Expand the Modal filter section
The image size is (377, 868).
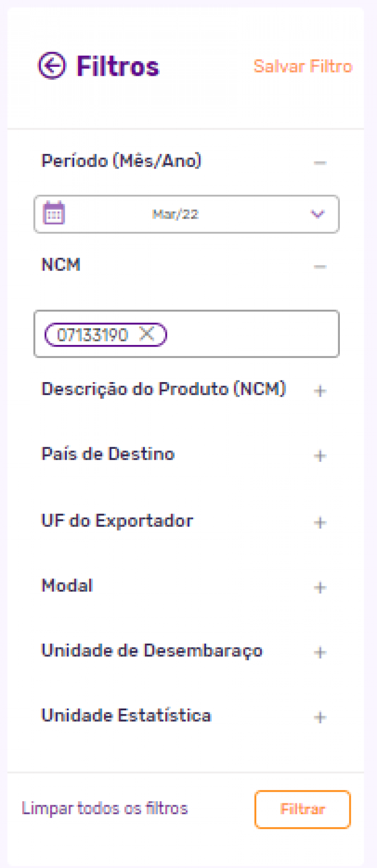319,588
